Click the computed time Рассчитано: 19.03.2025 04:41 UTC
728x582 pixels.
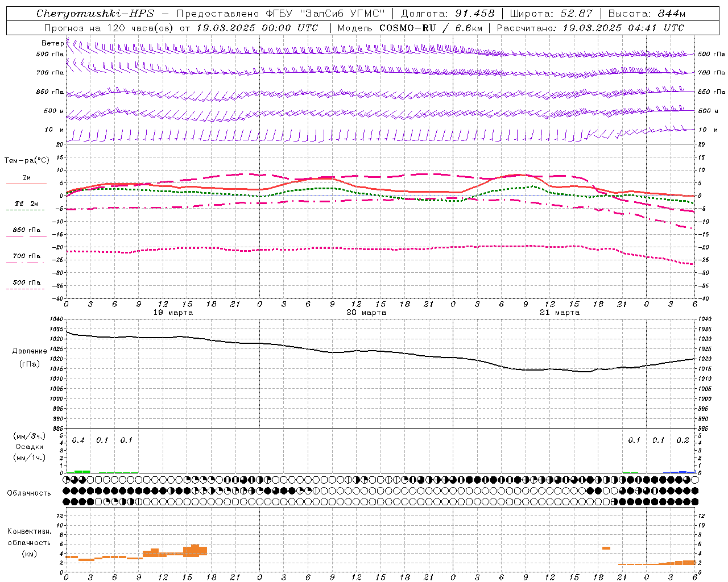[x=590, y=28]
